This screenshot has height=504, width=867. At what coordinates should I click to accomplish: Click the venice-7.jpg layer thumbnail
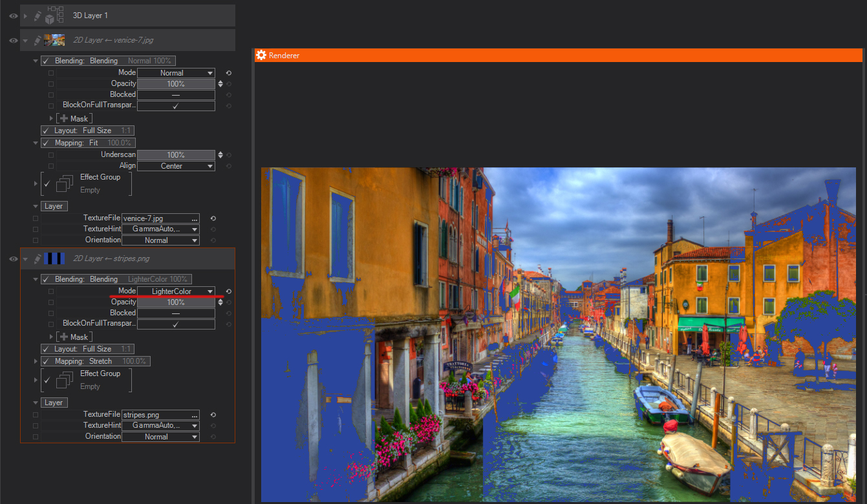[54, 40]
